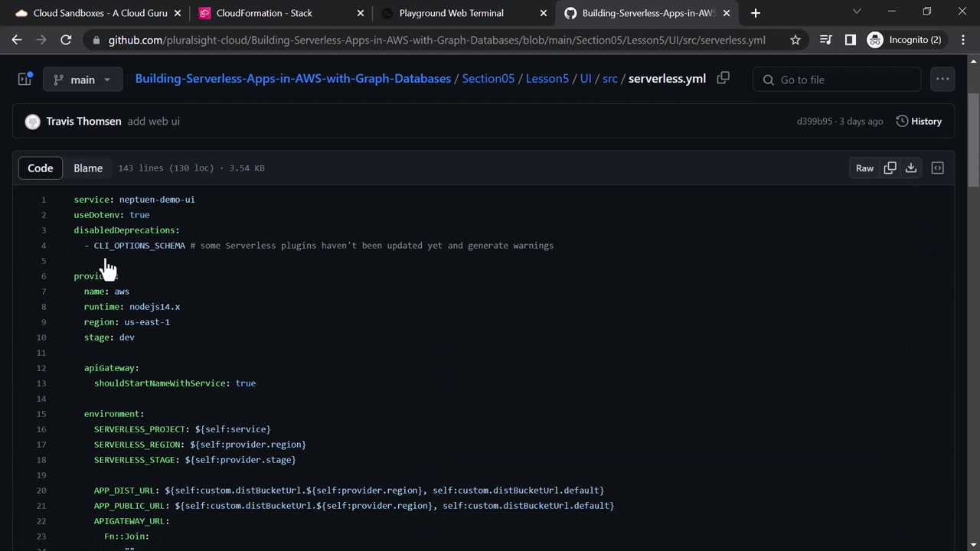Screen dimensions: 980x551
Task: Open the more file actions ellipsis menu
Action: point(942,79)
